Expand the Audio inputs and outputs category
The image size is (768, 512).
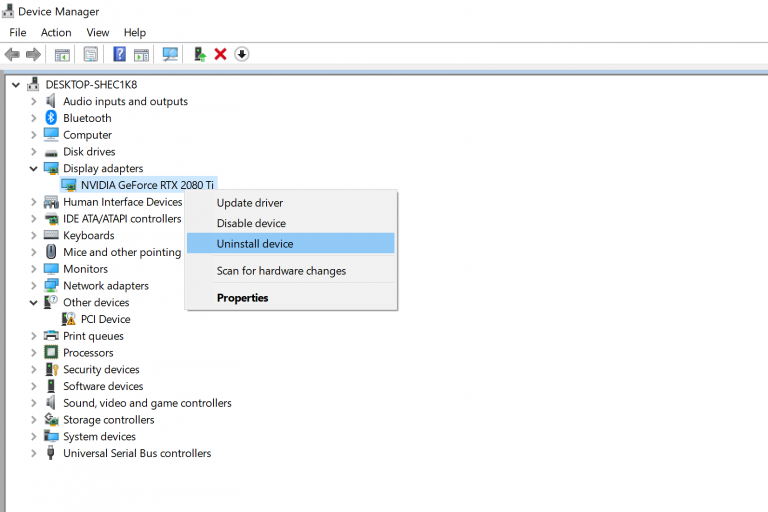point(34,101)
